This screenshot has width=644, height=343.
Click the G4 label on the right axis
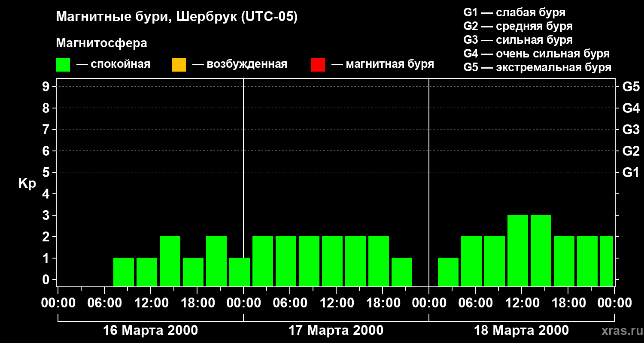click(x=631, y=108)
